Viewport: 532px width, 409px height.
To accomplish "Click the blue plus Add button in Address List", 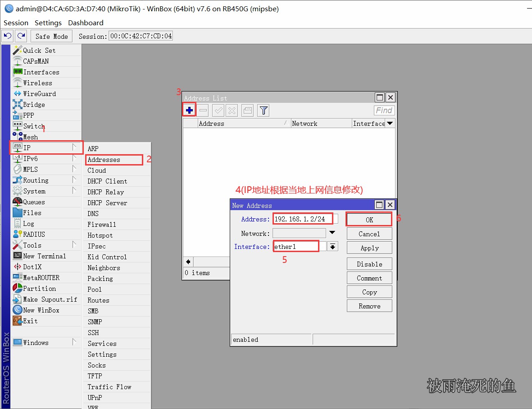I will coord(189,110).
